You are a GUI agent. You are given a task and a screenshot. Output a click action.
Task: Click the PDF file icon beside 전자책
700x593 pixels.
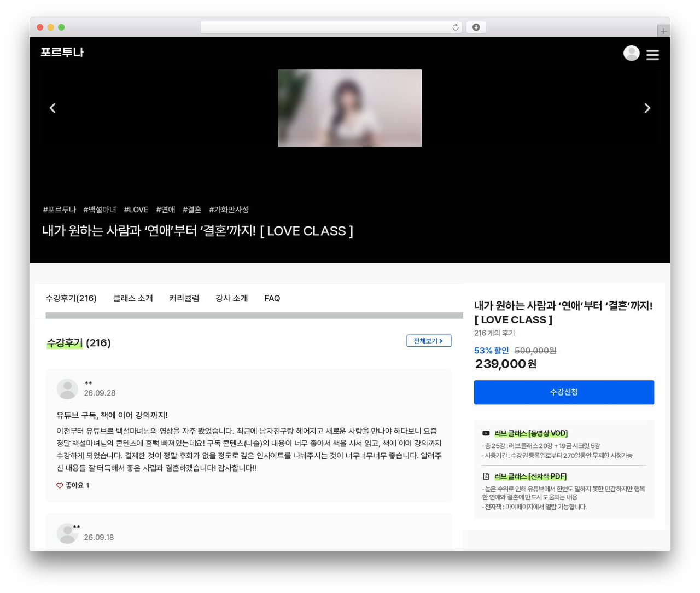[486, 476]
